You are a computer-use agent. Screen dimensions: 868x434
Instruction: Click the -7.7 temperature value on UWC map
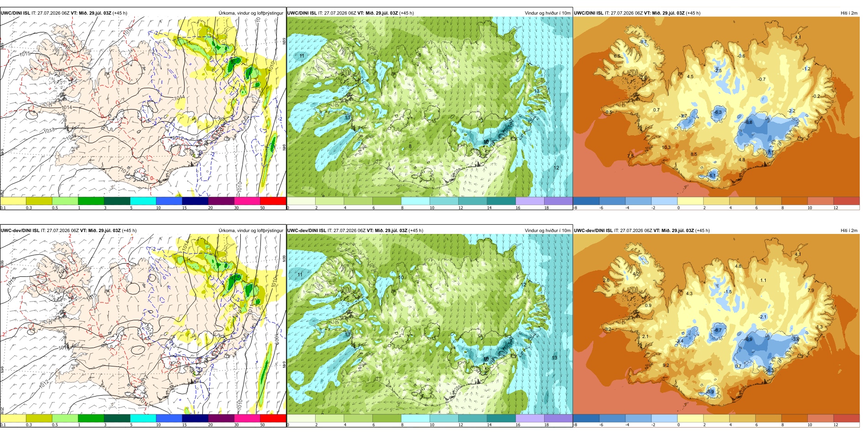click(x=771, y=152)
